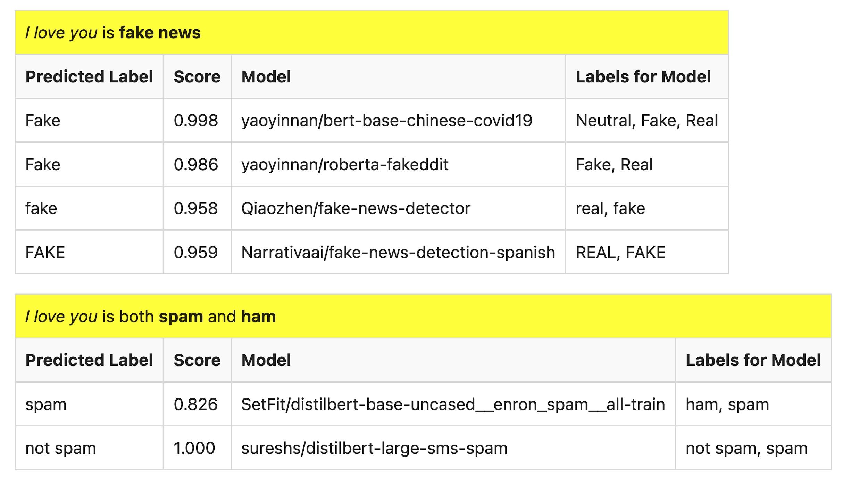Click the Predicted Label header in first table
Viewport: 868px width, 485px height.
pos(89,77)
